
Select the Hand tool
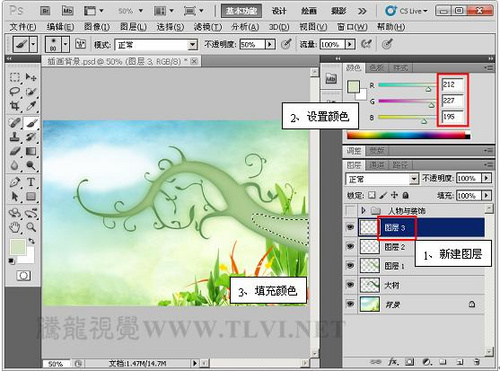[15, 227]
